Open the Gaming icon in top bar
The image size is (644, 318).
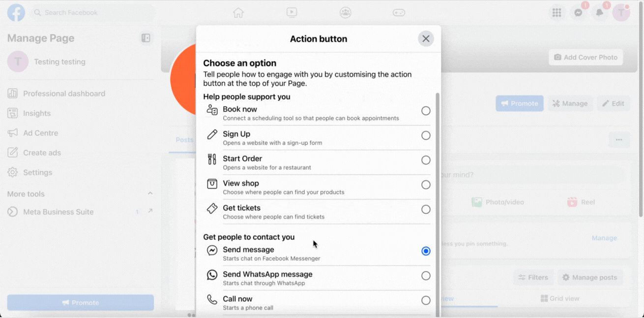coord(399,13)
